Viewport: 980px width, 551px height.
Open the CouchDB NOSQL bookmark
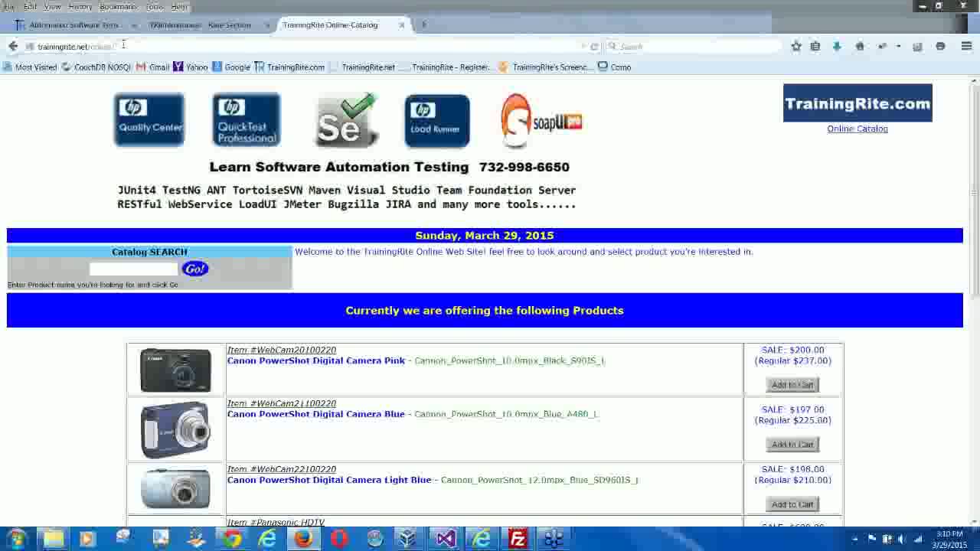click(96, 67)
